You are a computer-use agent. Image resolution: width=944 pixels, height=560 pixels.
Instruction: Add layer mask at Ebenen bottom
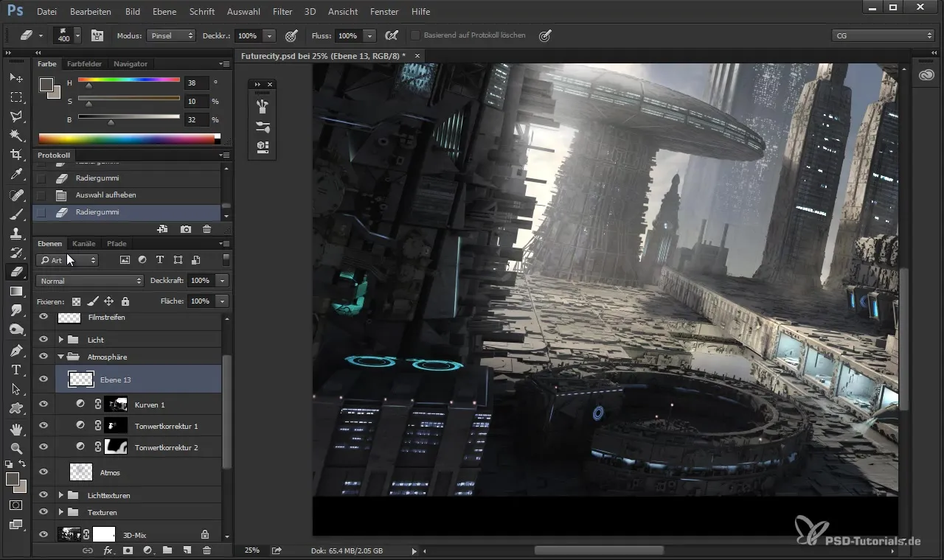128,550
